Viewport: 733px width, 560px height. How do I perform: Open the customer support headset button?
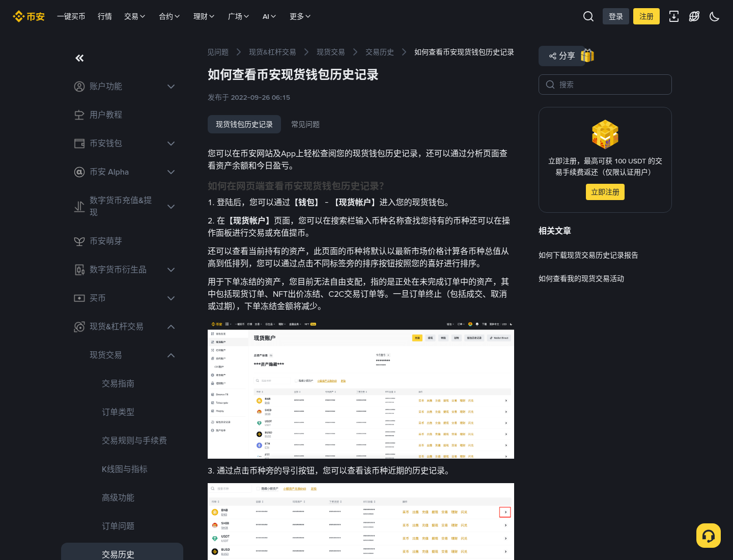(x=709, y=536)
